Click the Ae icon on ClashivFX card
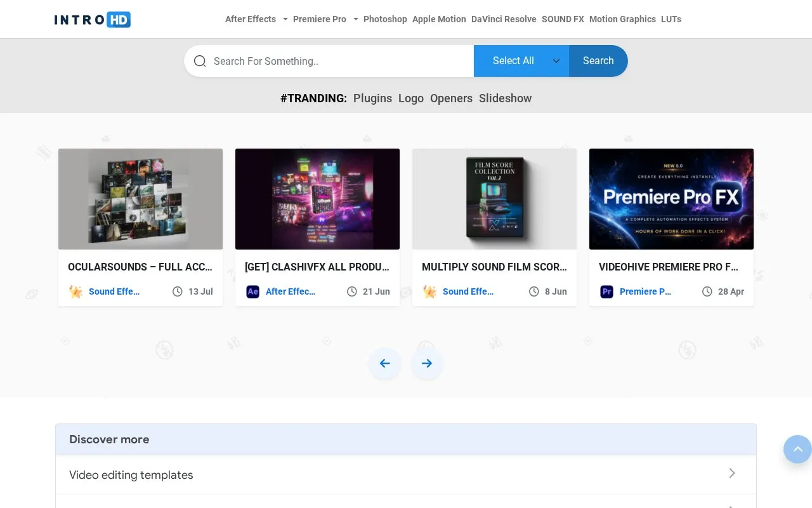Image resolution: width=812 pixels, height=508 pixels. [252, 291]
